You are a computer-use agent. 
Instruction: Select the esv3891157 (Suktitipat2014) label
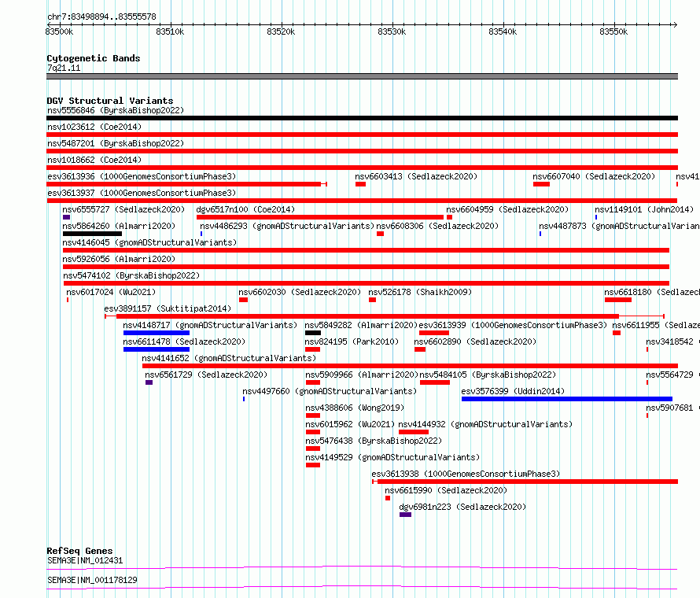click(168, 308)
